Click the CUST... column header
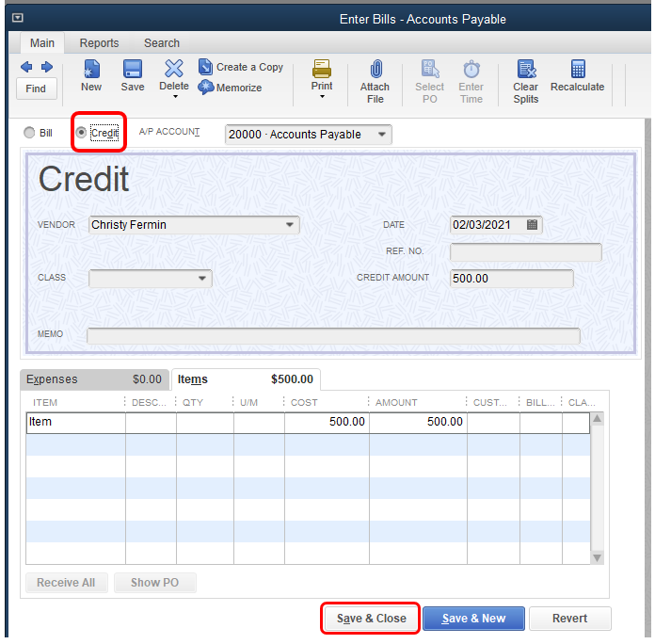The height and width of the screenshot is (644, 655). 490,402
